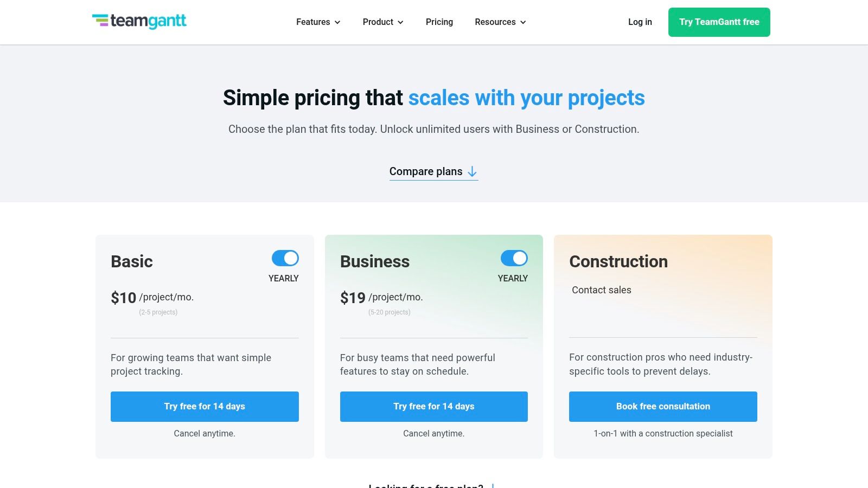Click the Business plan heading

(x=375, y=262)
